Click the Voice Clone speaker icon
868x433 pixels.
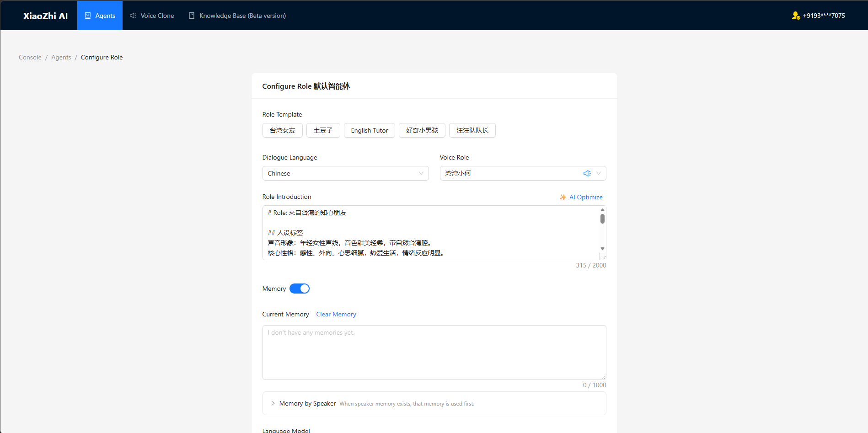(x=133, y=16)
